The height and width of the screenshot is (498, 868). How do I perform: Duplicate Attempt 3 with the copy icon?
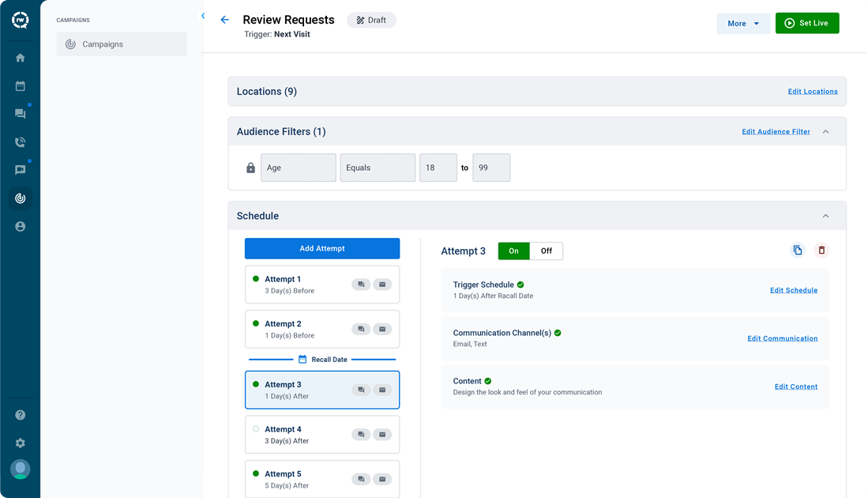(797, 251)
